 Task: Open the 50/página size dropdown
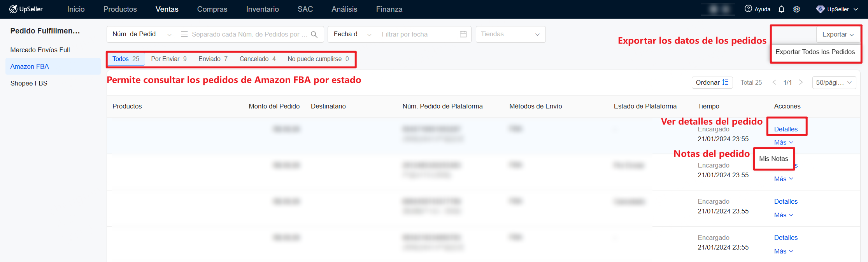pyautogui.click(x=834, y=82)
